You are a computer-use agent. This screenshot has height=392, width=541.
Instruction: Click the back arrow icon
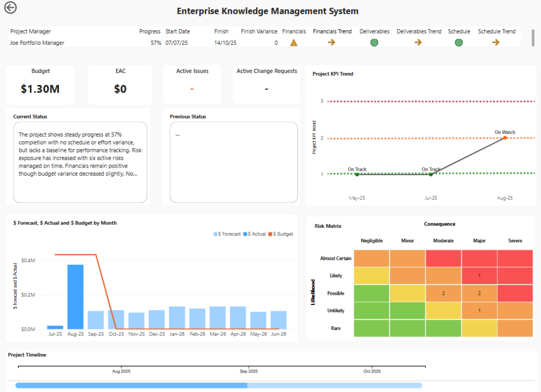(x=10, y=8)
